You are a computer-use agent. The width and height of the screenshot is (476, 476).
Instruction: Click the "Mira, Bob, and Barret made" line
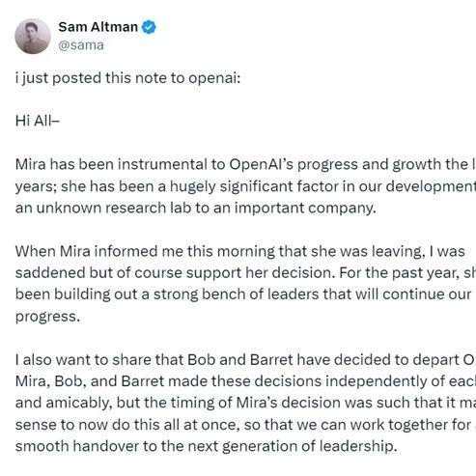tap(245, 381)
